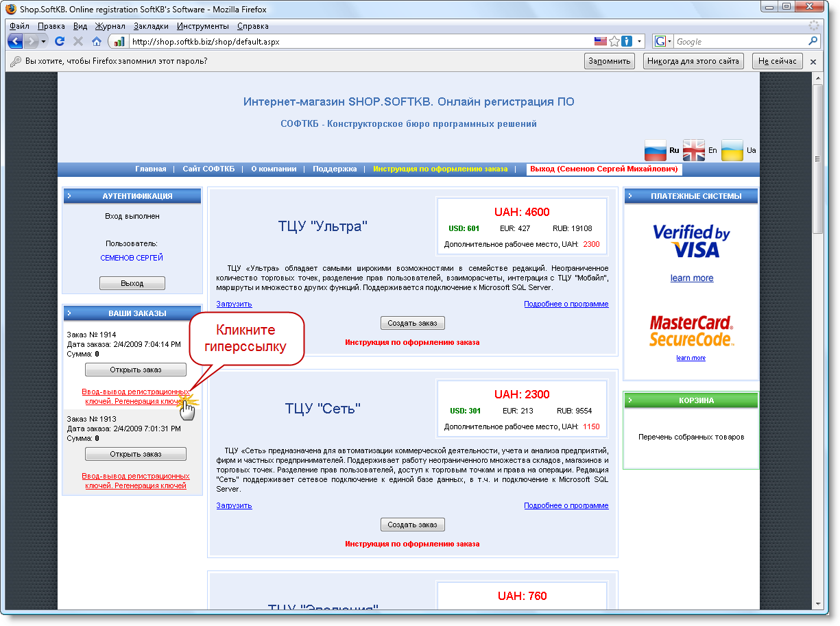Viewport: 840px width, 626px height.
Task: Click the site icon left of the URL
Action: click(119, 41)
